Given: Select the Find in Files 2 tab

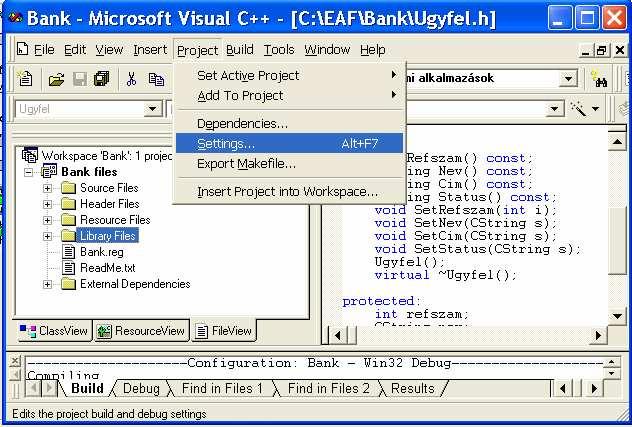Looking at the screenshot, I should [x=328, y=388].
